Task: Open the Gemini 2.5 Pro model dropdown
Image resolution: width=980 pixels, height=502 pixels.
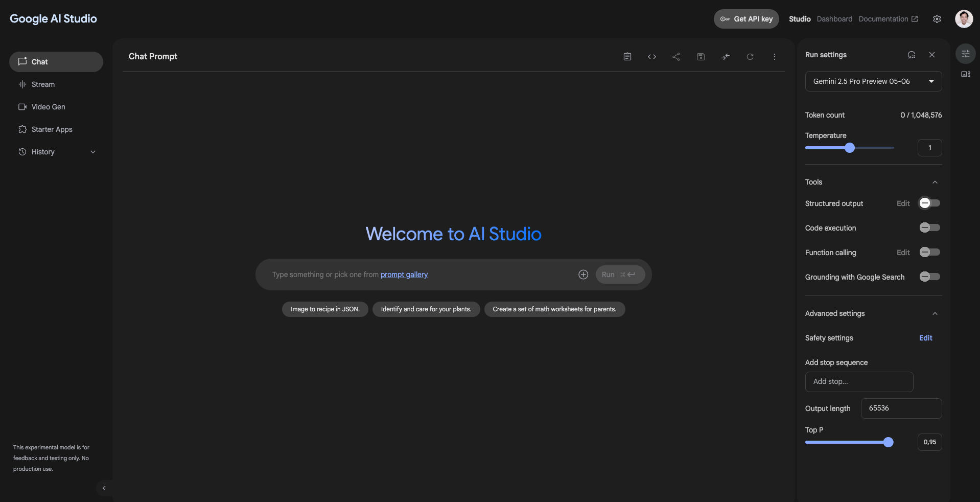Action: [x=873, y=81]
